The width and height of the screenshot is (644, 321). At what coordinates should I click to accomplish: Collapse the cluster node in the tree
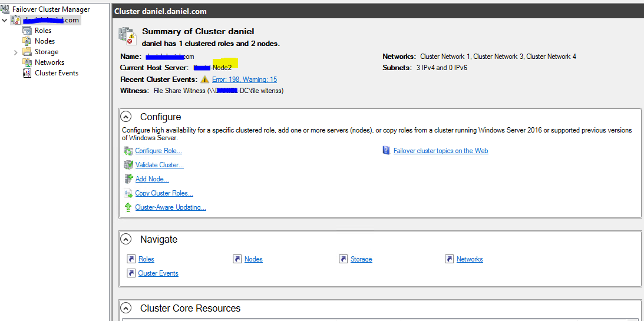[x=5, y=20]
